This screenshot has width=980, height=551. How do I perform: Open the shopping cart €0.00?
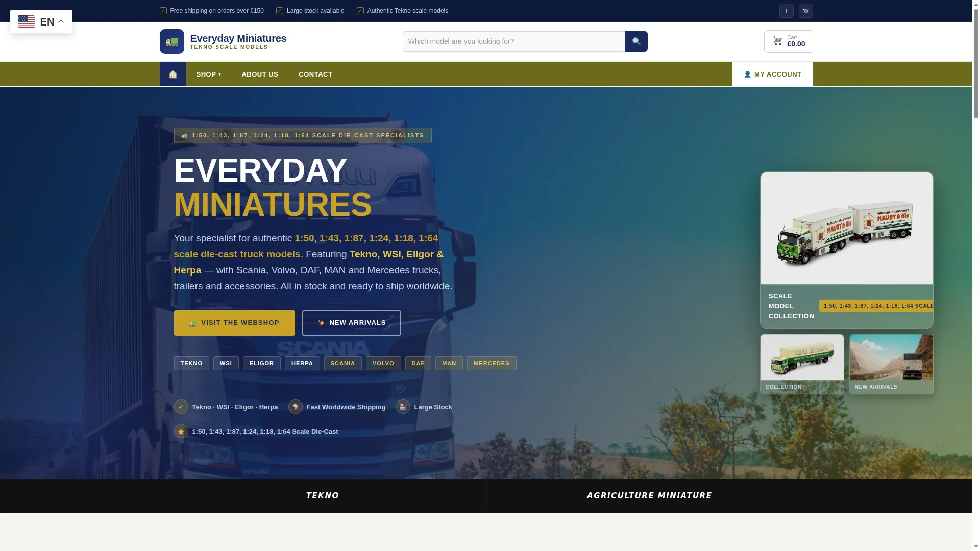pos(788,41)
